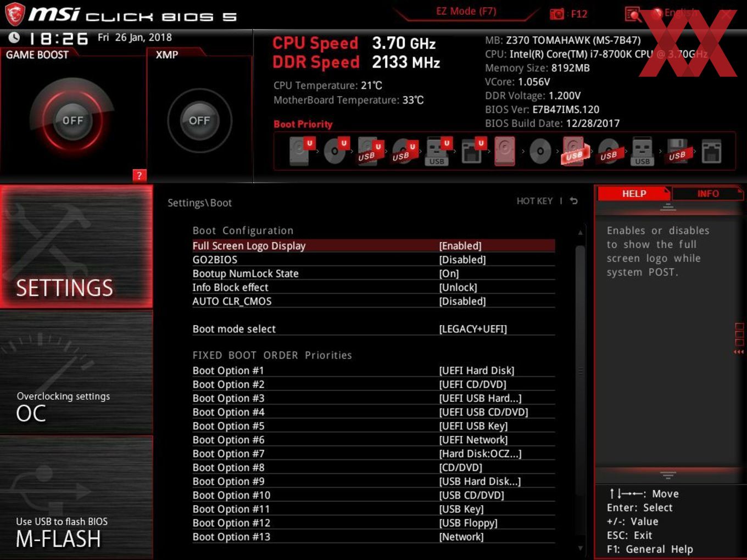Open the M-FLASH section
Viewport: 747px width, 560px height.
[x=76, y=497]
